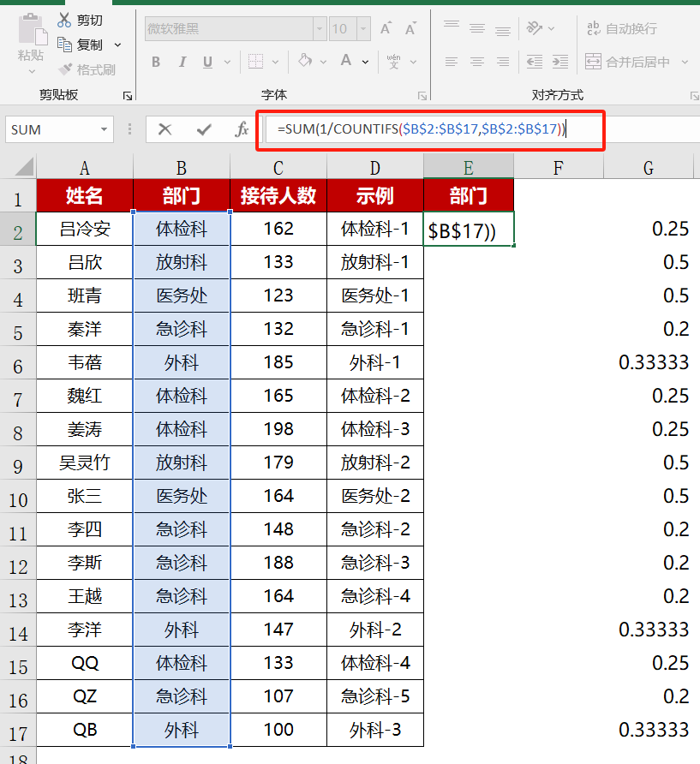The height and width of the screenshot is (764, 700).
Task: Click the top align icon
Action: (x=452, y=25)
